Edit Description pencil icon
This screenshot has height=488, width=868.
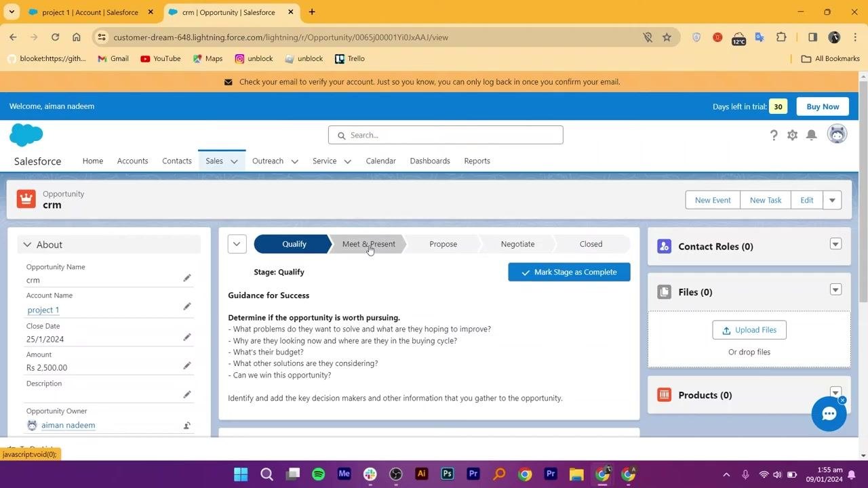tap(187, 394)
